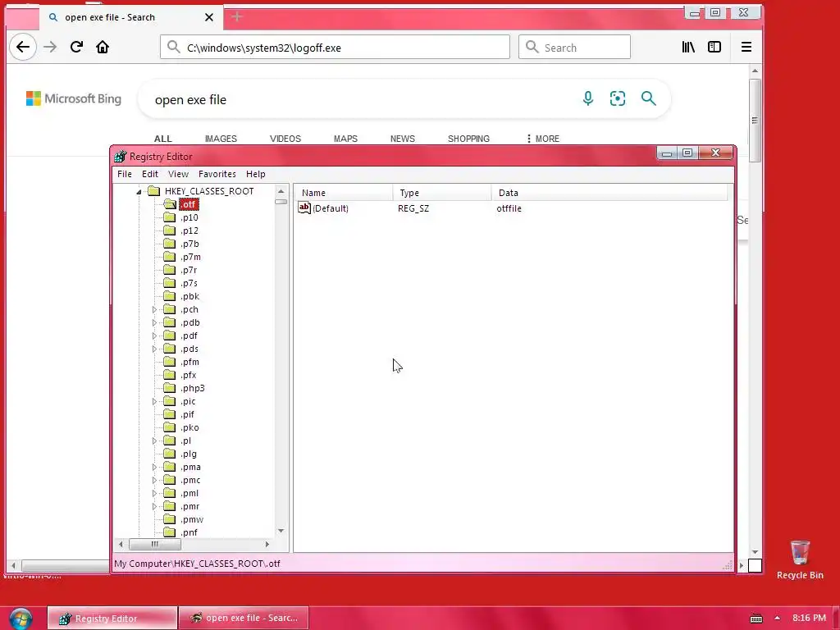Expand the .pdb registry key

tap(154, 322)
